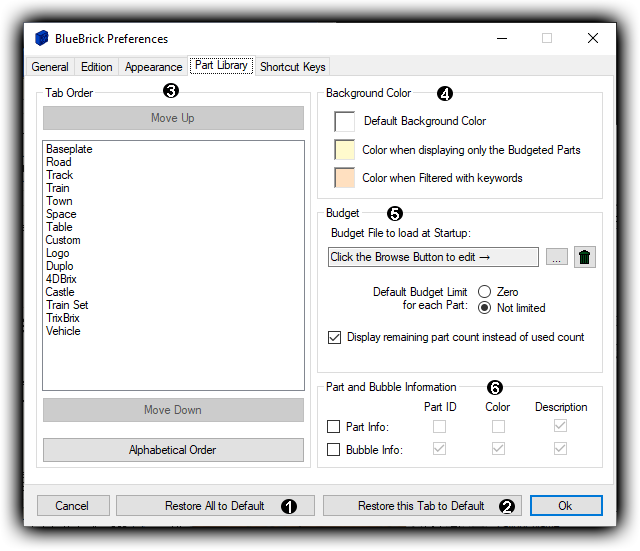640x551 pixels.
Task: Click the budget file path field
Action: [433, 257]
